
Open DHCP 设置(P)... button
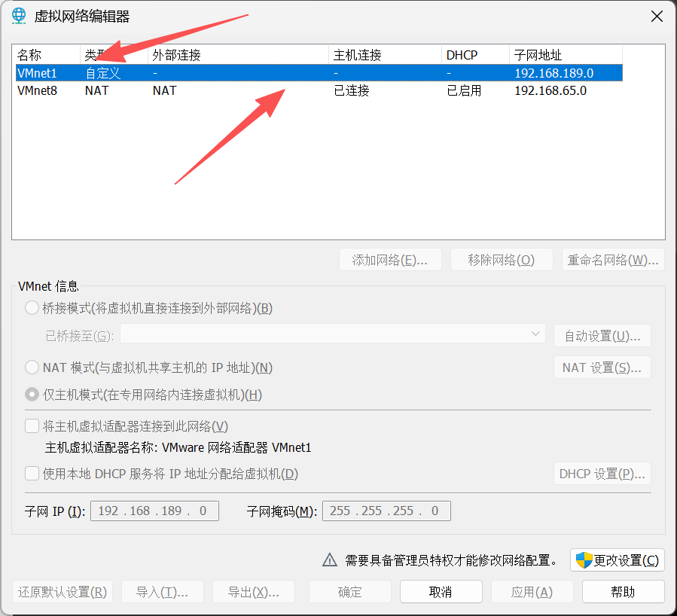point(602,474)
